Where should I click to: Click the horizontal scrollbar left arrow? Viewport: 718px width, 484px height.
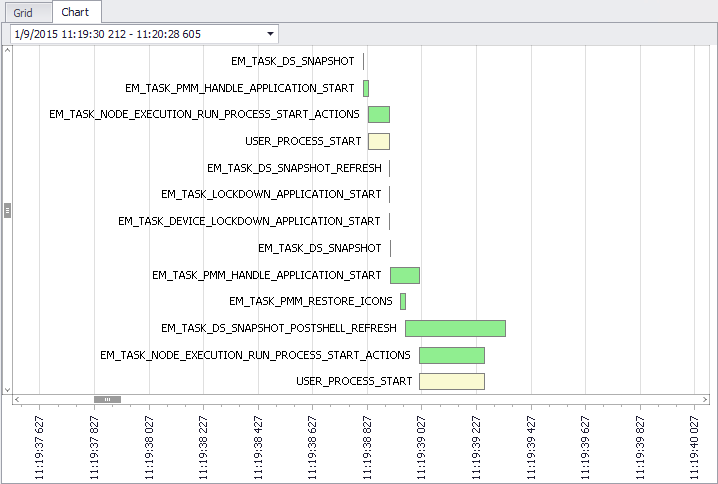[x=17, y=399]
